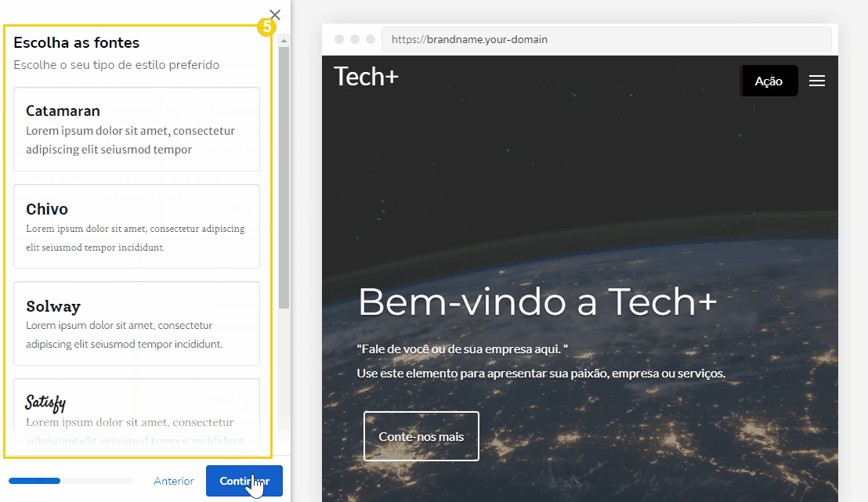Click the preview URL address bar

tap(606, 39)
